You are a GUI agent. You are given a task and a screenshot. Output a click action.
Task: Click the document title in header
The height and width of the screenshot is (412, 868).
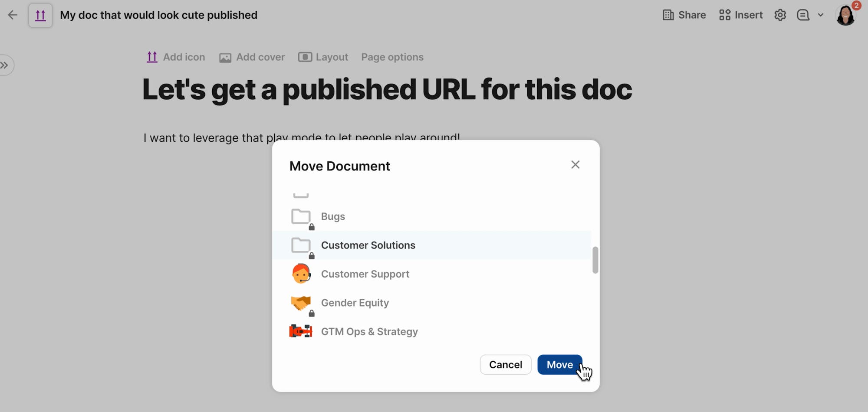pyautogui.click(x=159, y=15)
